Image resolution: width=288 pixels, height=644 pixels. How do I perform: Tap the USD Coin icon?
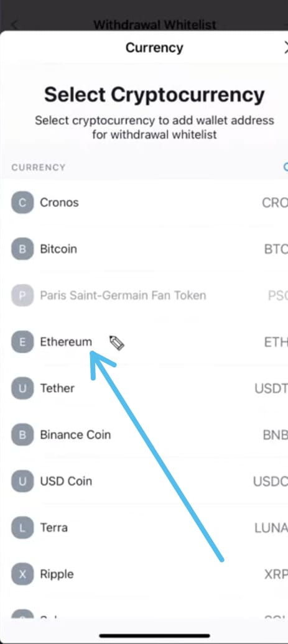pos(22,481)
